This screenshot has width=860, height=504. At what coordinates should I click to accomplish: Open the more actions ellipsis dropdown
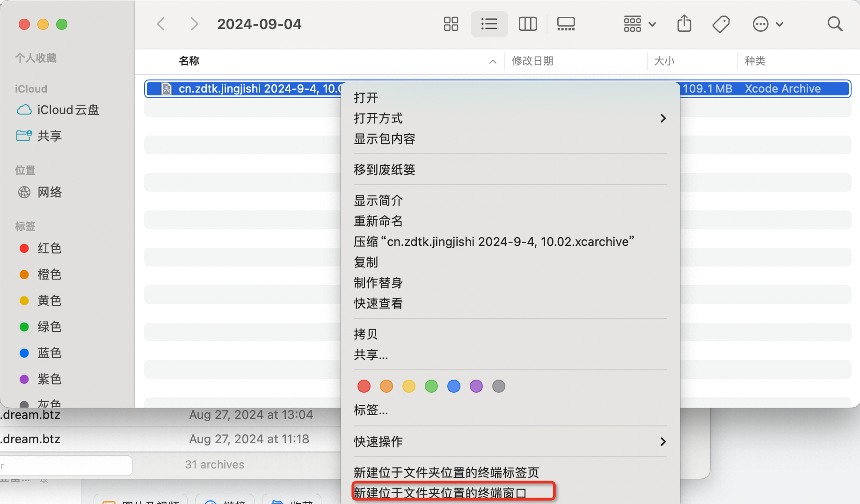(x=767, y=24)
